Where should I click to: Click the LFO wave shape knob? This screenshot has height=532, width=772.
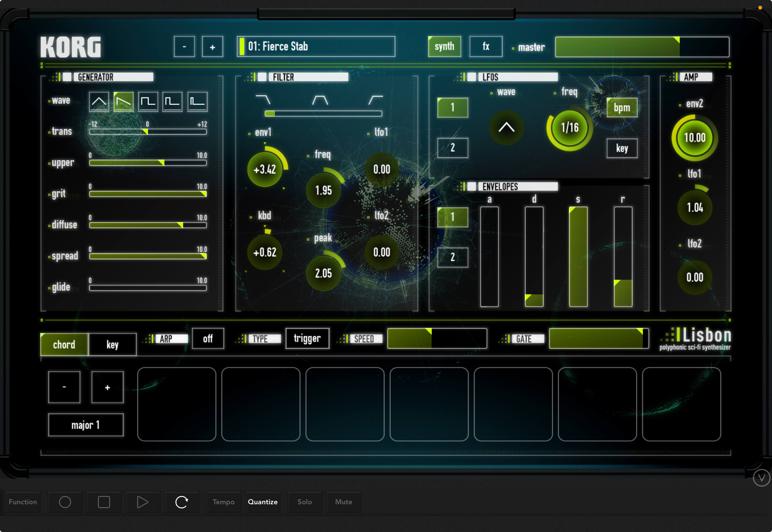pyautogui.click(x=506, y=128)
